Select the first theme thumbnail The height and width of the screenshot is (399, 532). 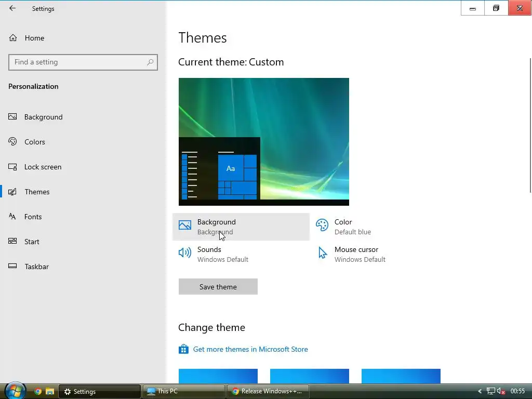tap(218, 376)
